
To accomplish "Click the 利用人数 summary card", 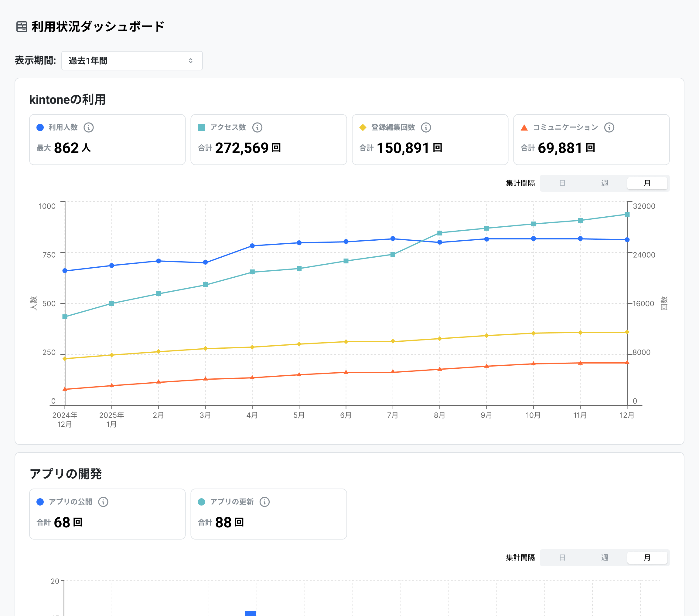I will pos(107,140).
